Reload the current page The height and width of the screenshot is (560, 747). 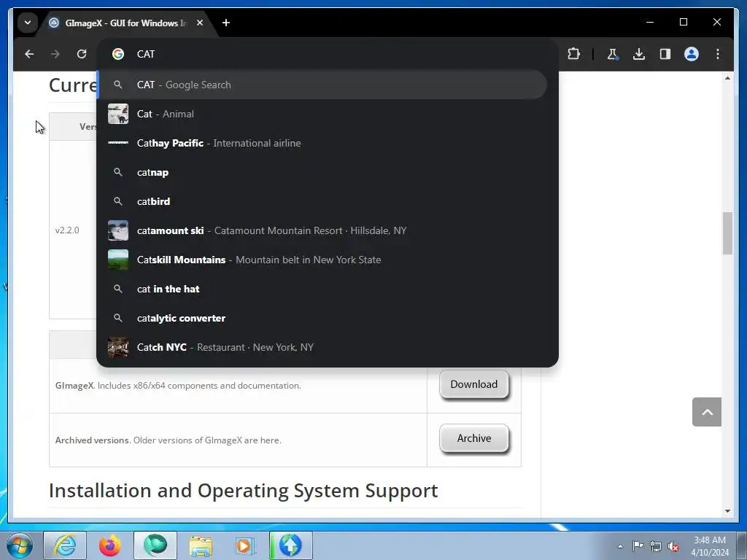click(x=82, y=54)
